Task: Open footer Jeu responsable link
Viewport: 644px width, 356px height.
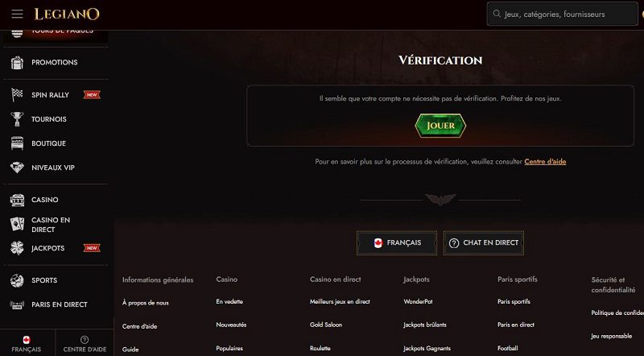Action: coord(612,337)
